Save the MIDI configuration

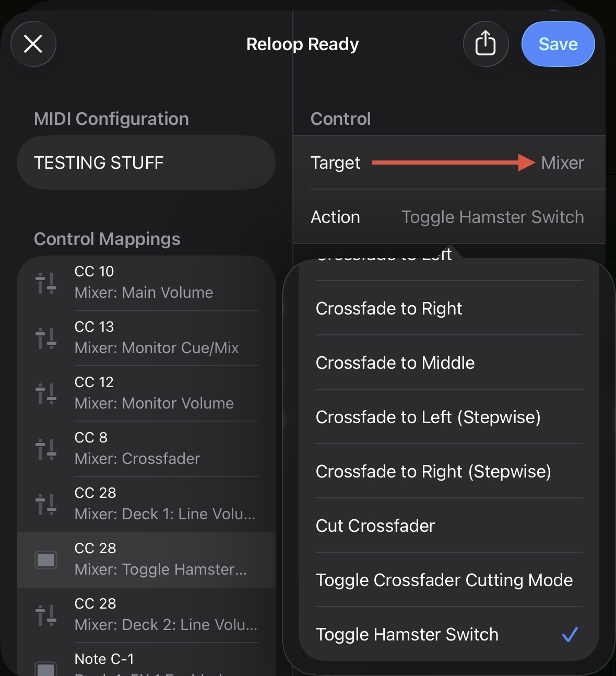click(x=558, y=44)
